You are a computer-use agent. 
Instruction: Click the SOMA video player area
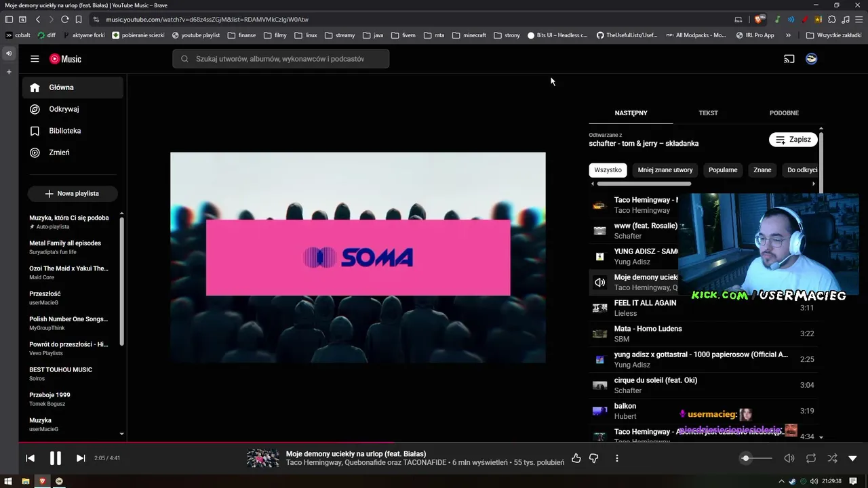click(358, 258)
